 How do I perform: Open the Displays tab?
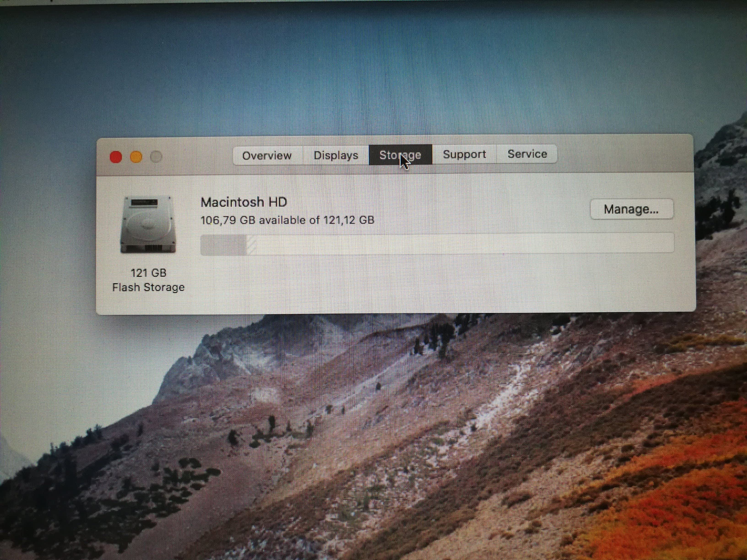click(x=336, y=155)
